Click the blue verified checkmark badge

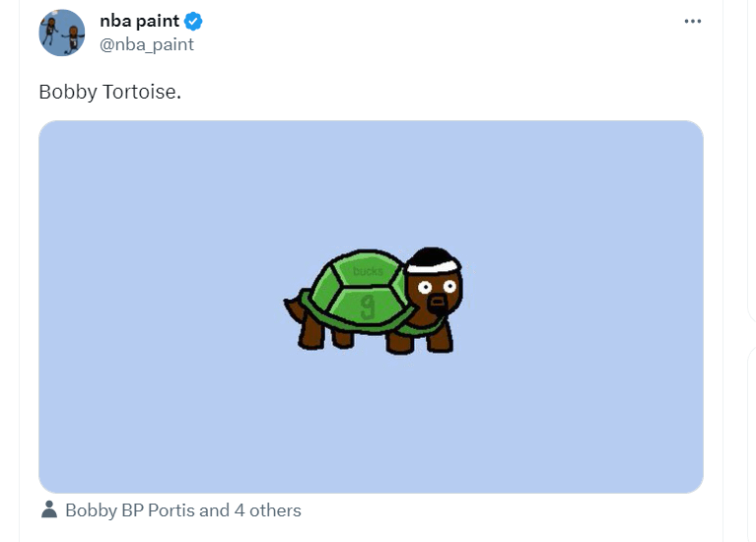click(x=194, y=22)
